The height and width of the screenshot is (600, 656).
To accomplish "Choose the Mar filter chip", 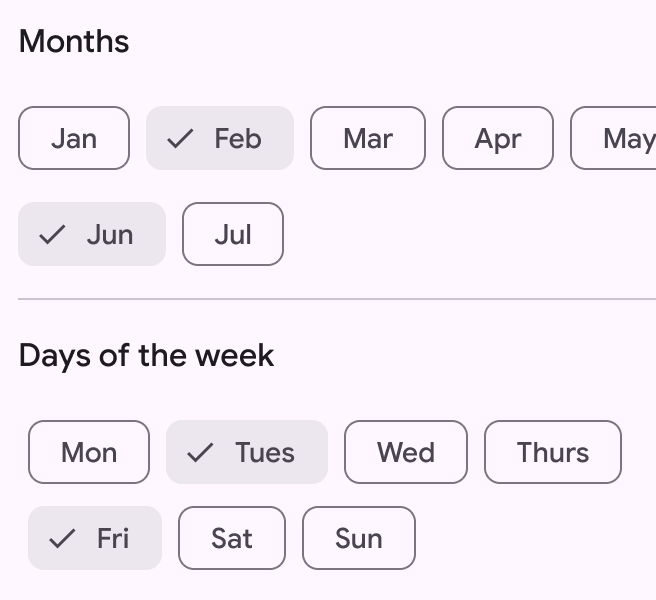I will click(368, 138).
